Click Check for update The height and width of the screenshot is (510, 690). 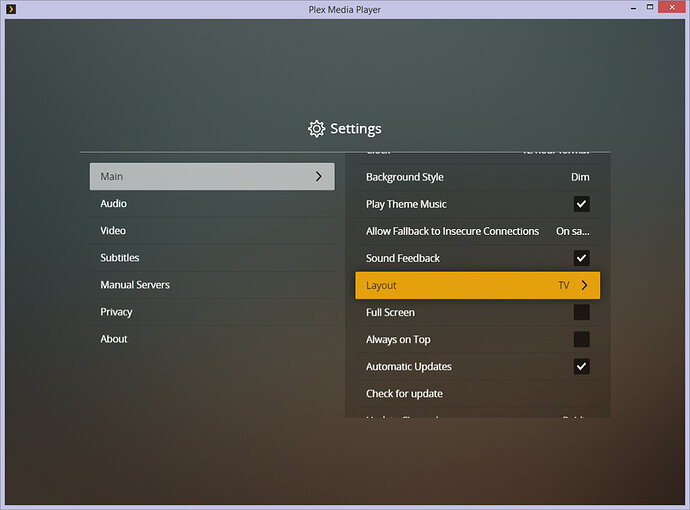(404, 393)
